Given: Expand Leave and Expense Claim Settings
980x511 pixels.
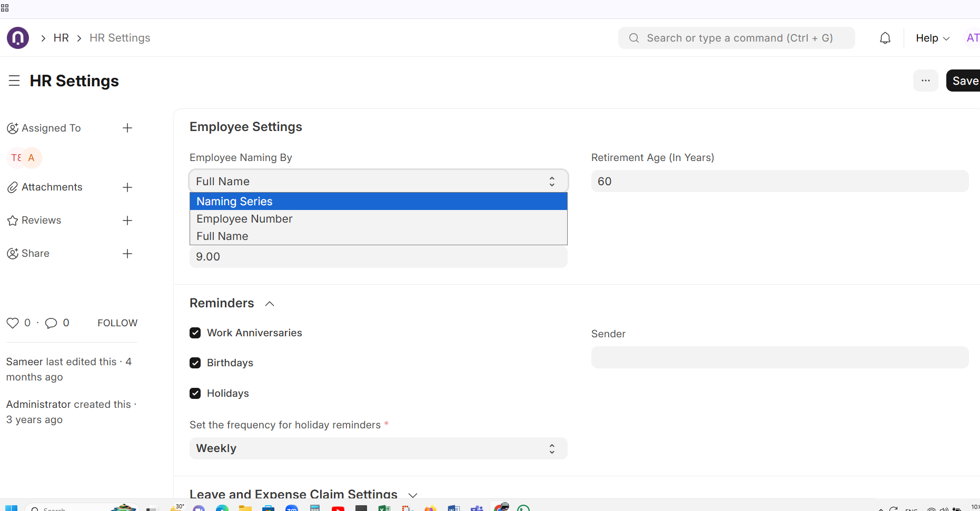Looking at the screenshot, I should pyautogui.click(x=413, y=495).
